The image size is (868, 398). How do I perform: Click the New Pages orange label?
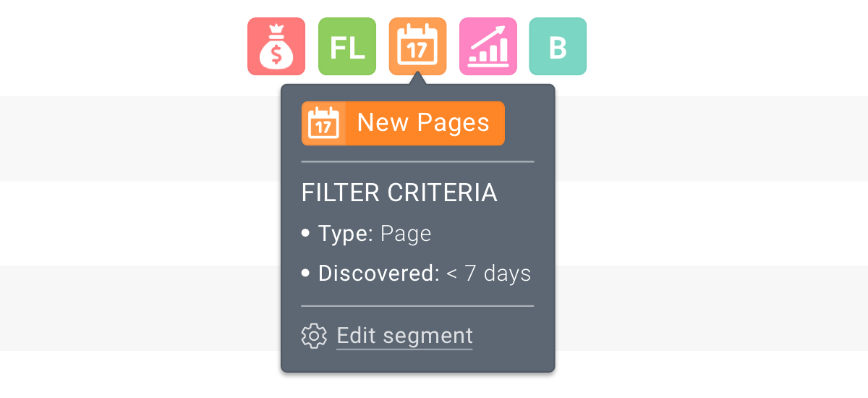tap(403, 123)
